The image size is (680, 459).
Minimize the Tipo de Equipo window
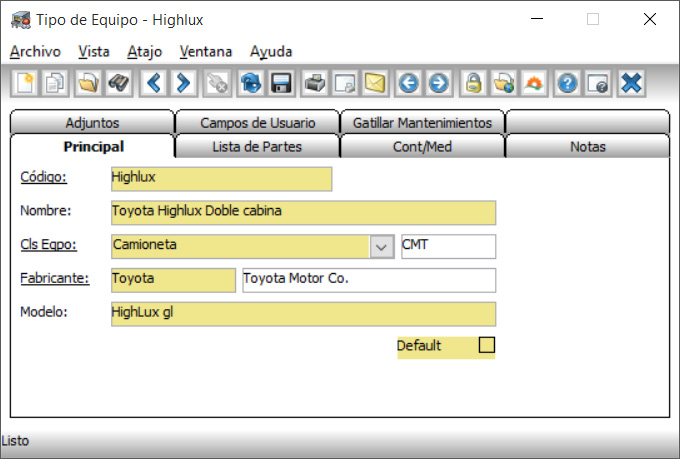(537, 19)
